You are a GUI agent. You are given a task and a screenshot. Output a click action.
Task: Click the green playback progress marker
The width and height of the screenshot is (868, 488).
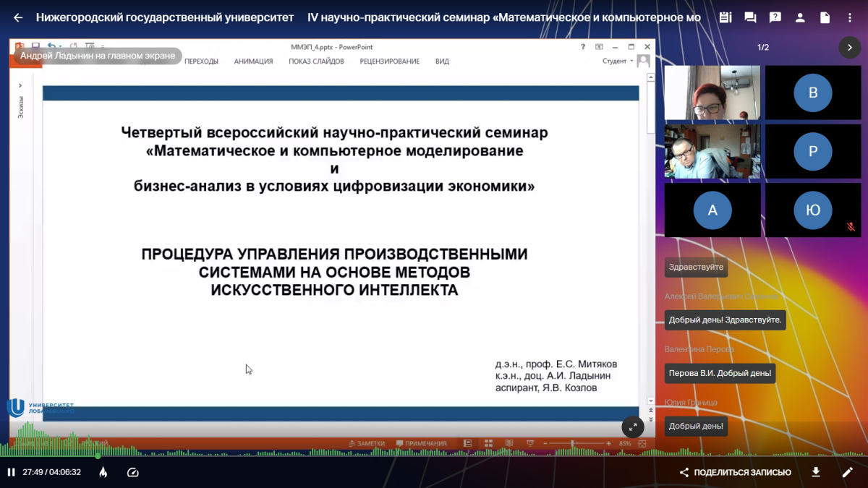(98, 455)
